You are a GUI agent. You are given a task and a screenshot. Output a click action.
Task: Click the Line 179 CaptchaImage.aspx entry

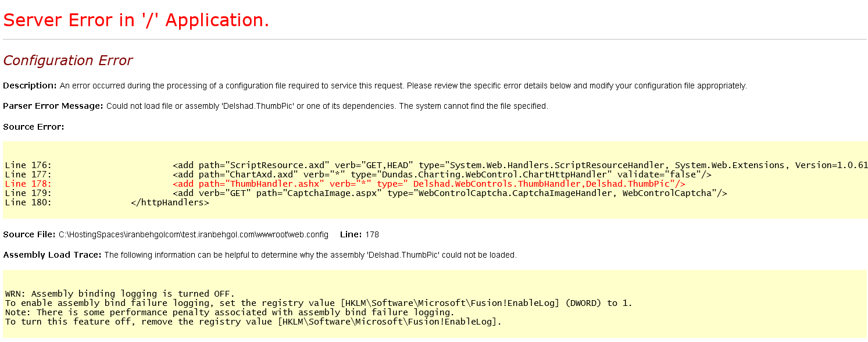point(366,193)
